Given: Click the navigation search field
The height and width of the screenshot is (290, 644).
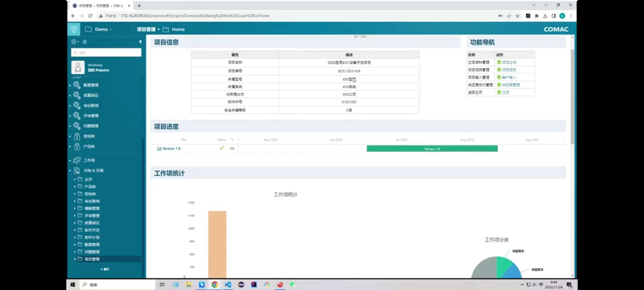Looking at the screenshot, I should coord(106,53).
